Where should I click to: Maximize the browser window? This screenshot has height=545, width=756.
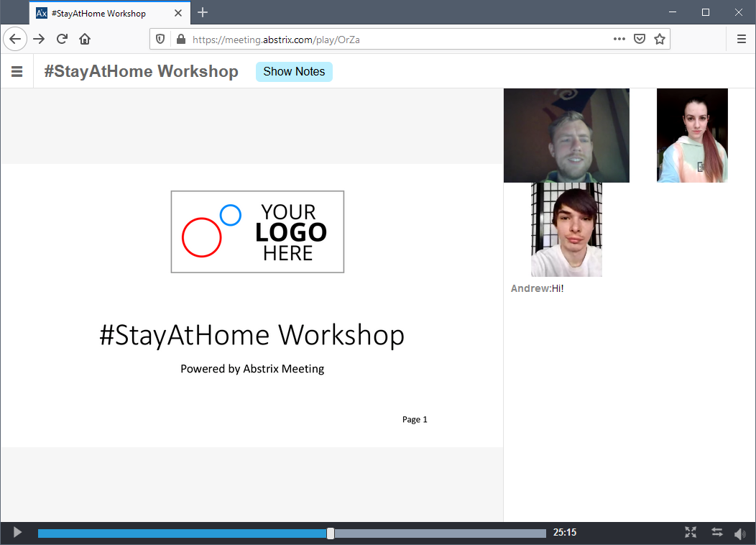pyautogui.click(x=706, y=12)
